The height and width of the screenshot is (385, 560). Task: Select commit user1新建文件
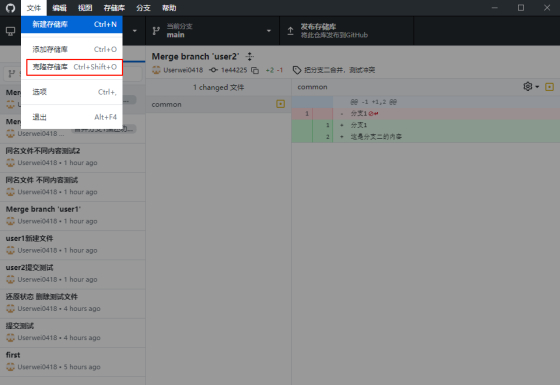tap(72, 245)
